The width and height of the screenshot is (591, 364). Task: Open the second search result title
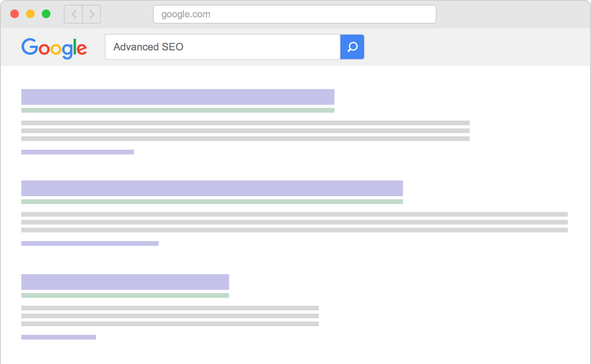tap(212, 188)
